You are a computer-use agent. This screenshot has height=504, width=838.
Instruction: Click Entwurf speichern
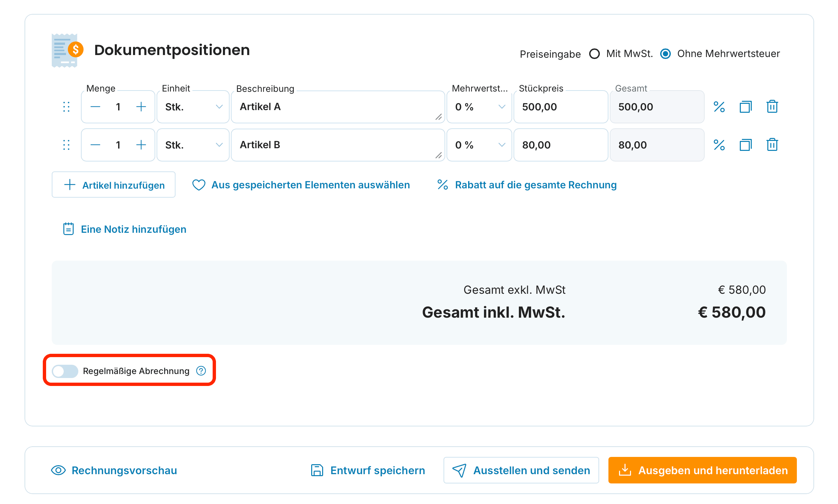[368, 471]
